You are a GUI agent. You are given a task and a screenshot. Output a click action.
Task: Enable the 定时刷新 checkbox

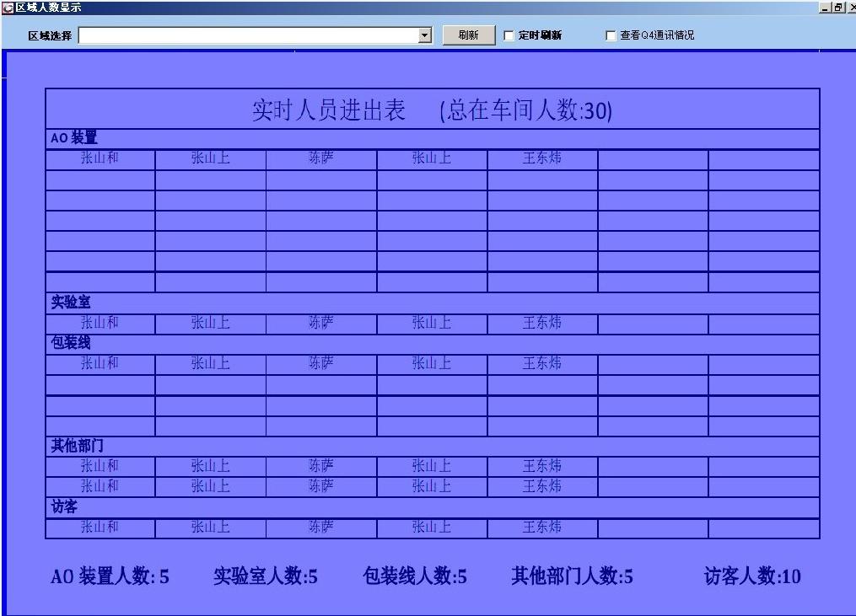tap(509, 36)
